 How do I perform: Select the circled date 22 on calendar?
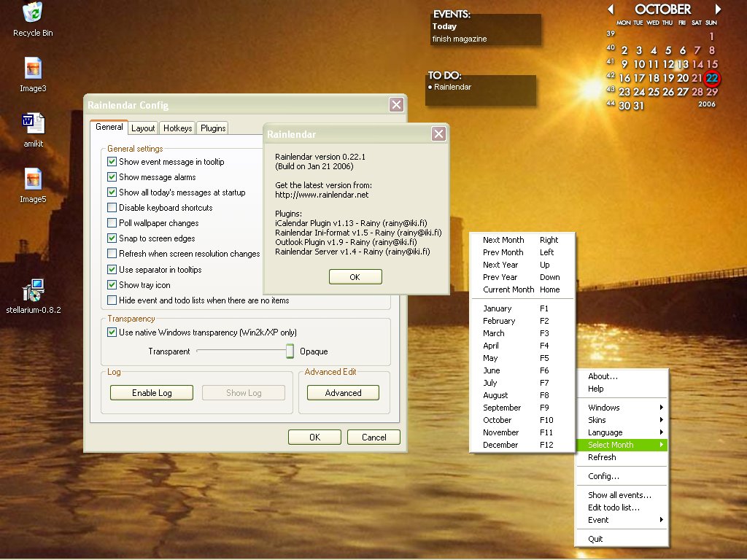point(712,78)
